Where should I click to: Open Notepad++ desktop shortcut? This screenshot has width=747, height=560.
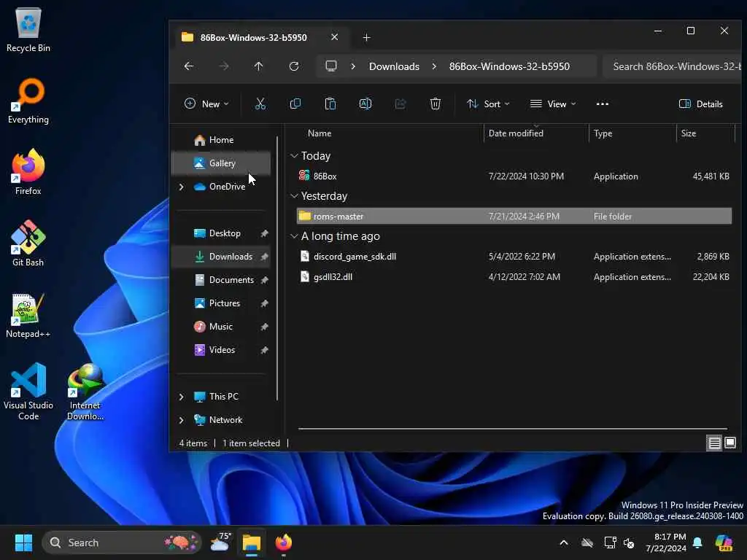coord(28,315)
